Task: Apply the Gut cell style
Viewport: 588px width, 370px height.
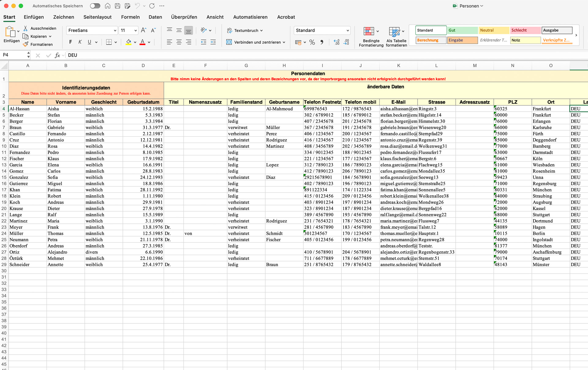Action: pyautogui.click(x=462, y=30)
